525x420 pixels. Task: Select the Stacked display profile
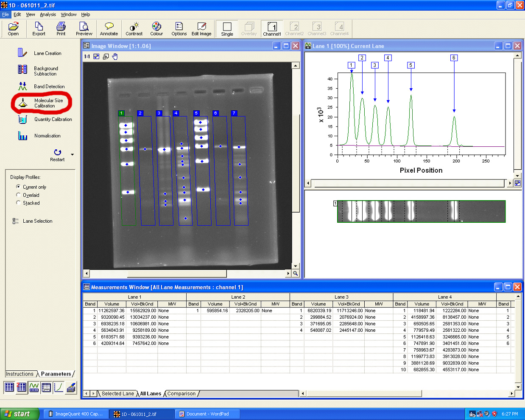coord(18,203)
